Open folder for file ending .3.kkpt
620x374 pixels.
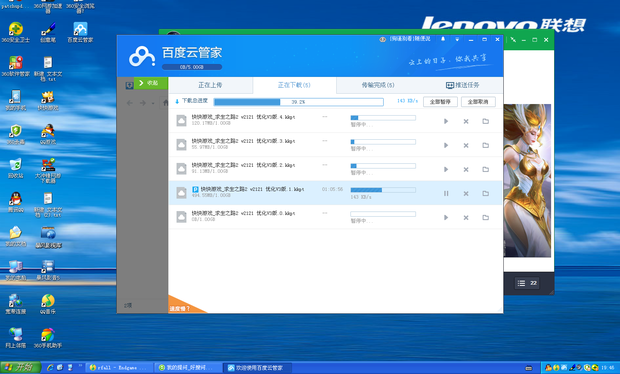click(486, 145)
